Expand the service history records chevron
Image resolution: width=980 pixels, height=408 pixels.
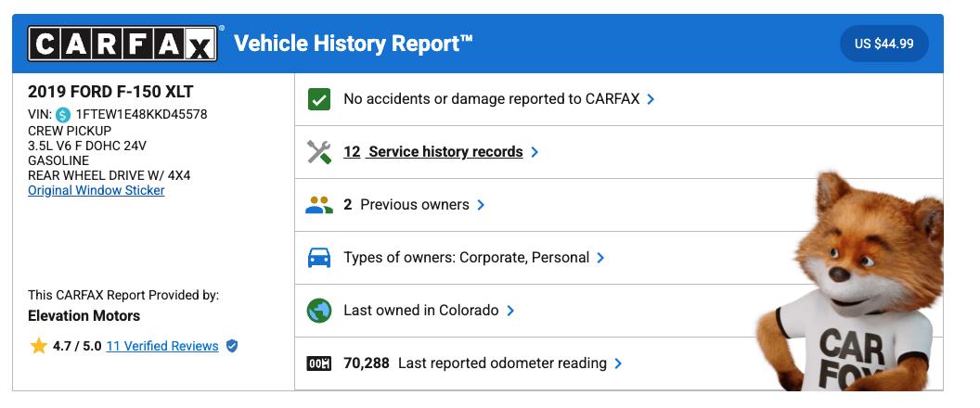click(535, 152)
